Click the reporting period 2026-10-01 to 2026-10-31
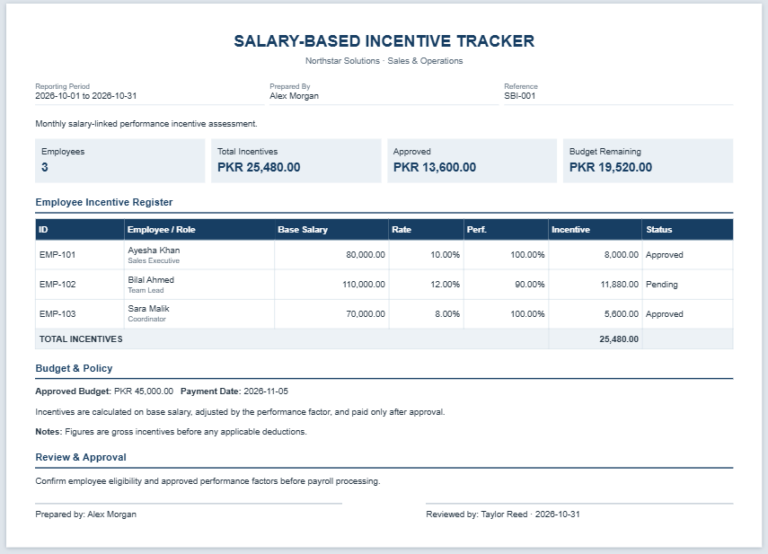The image size is (768, 554). (86, 96)
